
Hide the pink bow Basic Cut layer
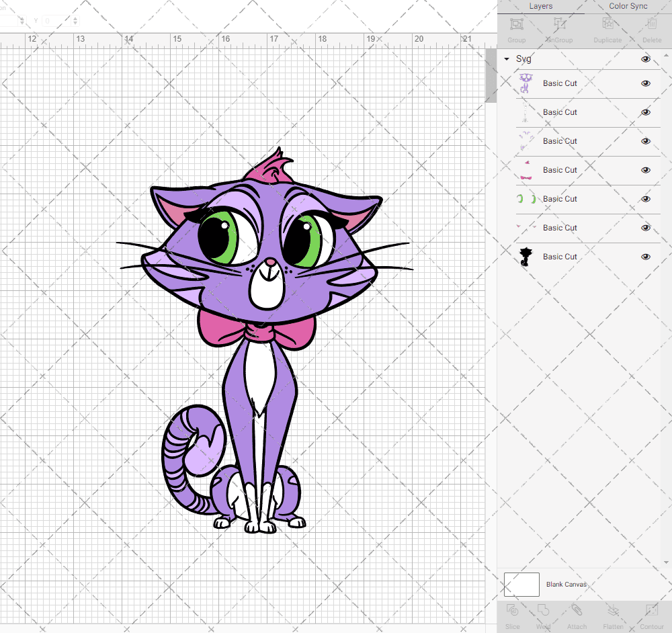click(646, 170)
